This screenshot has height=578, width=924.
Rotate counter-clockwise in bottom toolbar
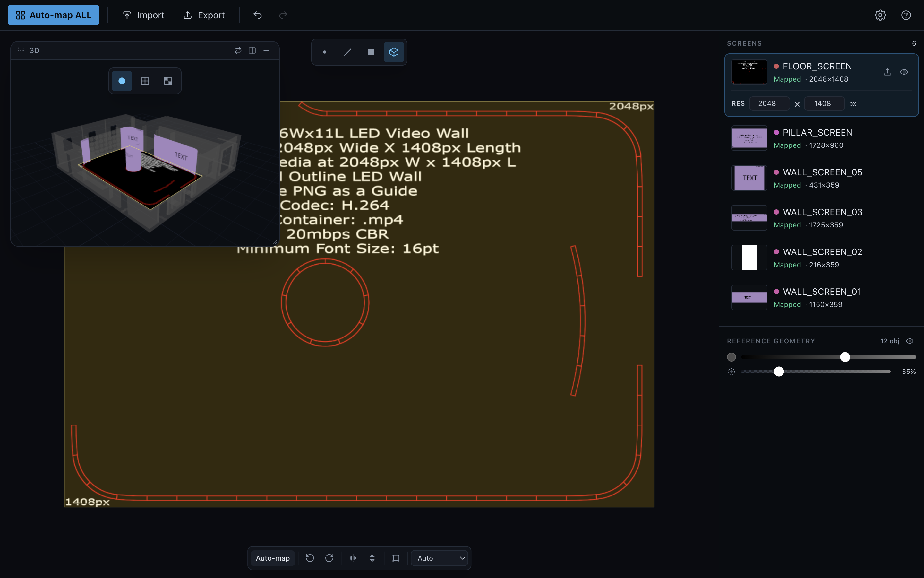[x=310, y=558]
